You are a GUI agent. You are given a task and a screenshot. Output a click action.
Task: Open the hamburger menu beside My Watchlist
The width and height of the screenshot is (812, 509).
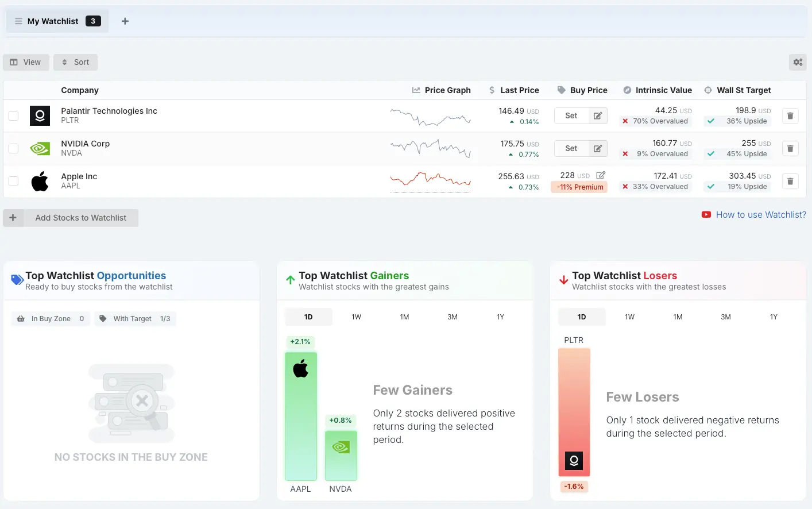(x=18, y=21)
